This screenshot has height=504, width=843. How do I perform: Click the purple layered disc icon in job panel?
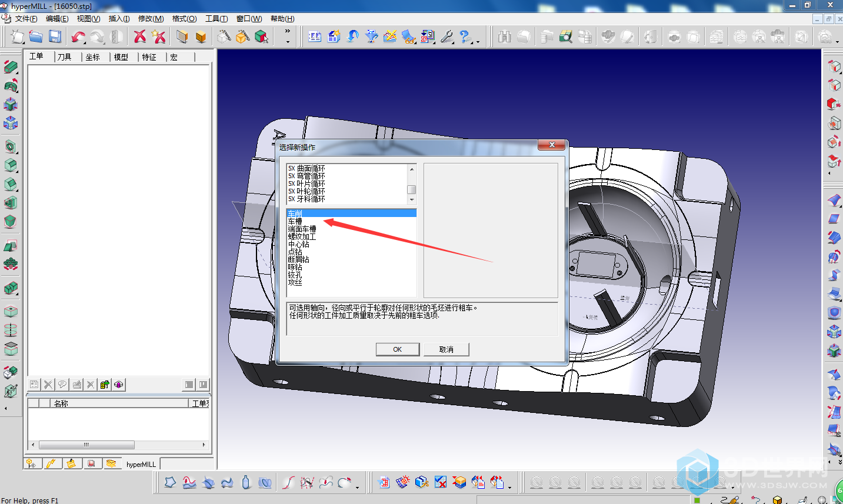point(119,385)
